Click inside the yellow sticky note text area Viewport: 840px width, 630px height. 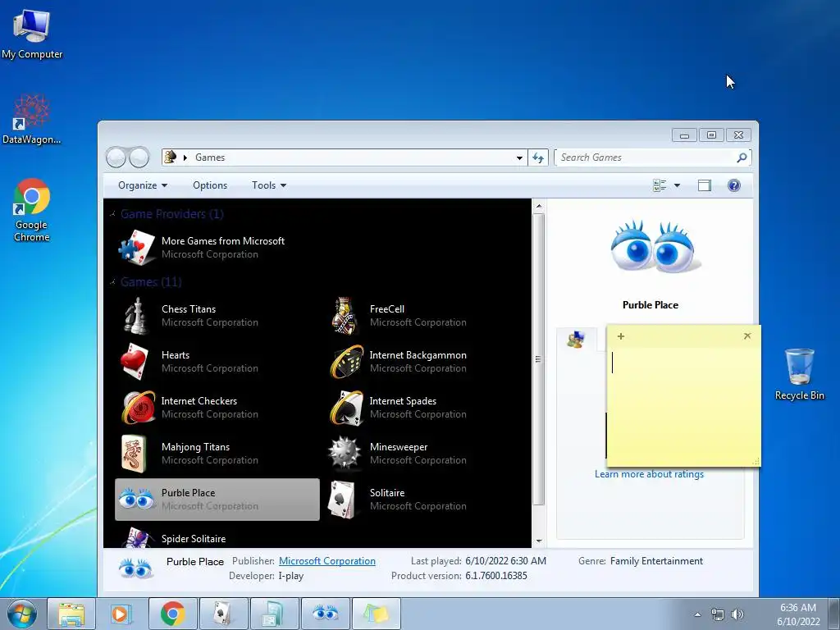(683, 404)
